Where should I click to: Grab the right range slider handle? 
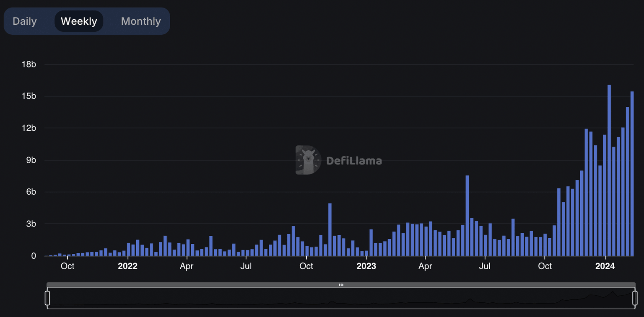coord(635,298)
